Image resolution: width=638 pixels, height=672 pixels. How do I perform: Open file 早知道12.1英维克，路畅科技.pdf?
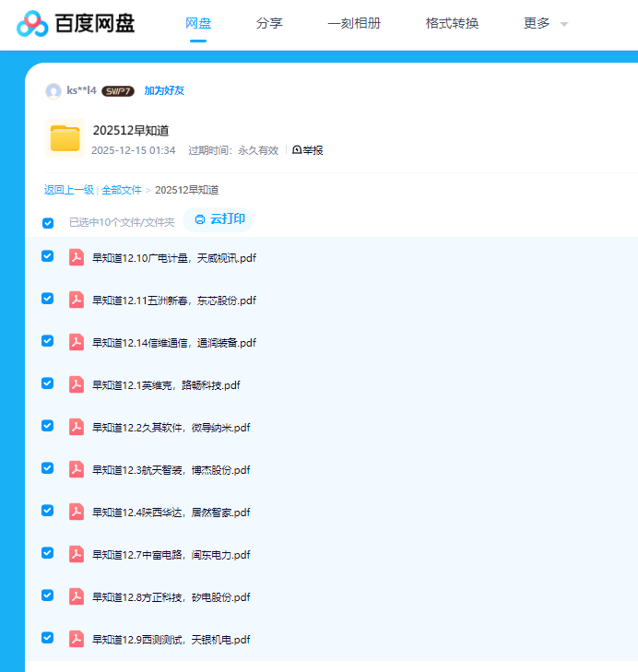tap(166, 385)
